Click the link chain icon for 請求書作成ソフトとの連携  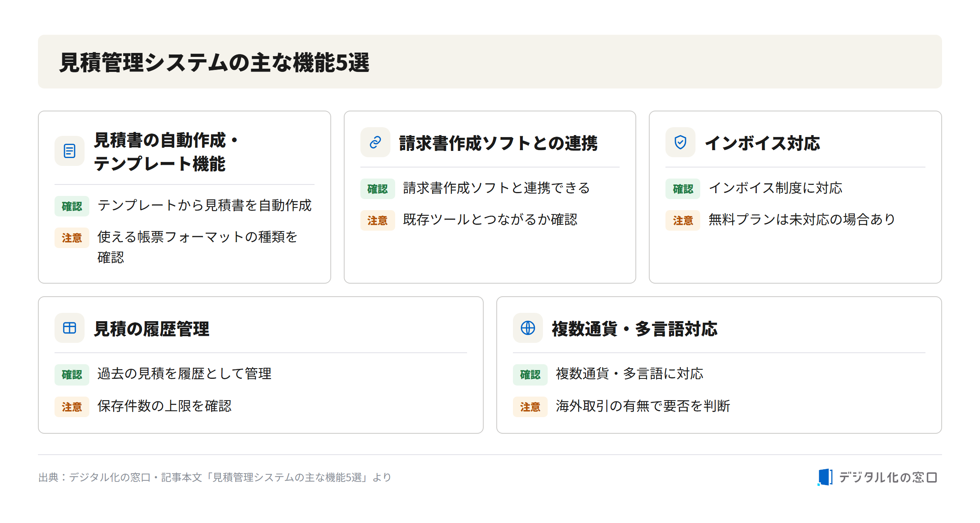[x=375, y=142]
